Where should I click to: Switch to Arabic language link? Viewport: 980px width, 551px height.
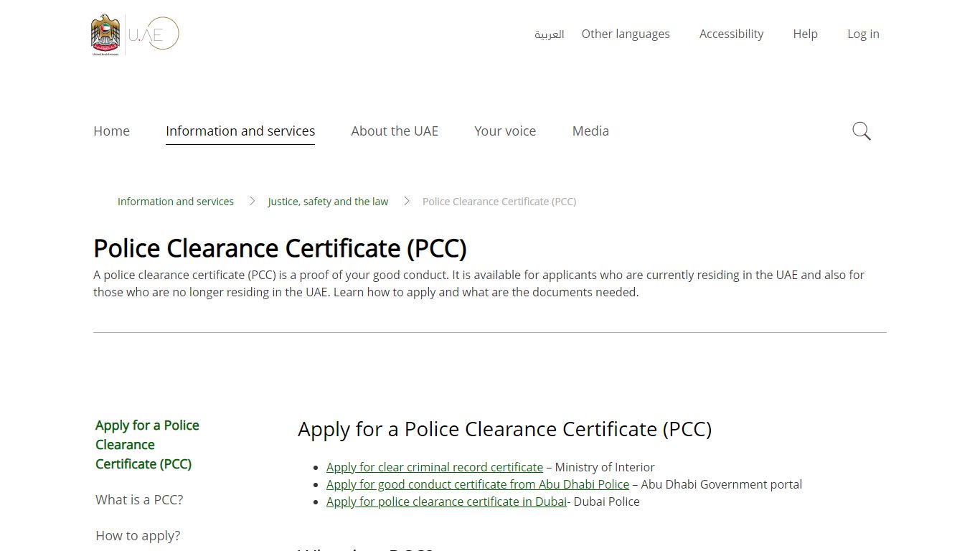549,34
